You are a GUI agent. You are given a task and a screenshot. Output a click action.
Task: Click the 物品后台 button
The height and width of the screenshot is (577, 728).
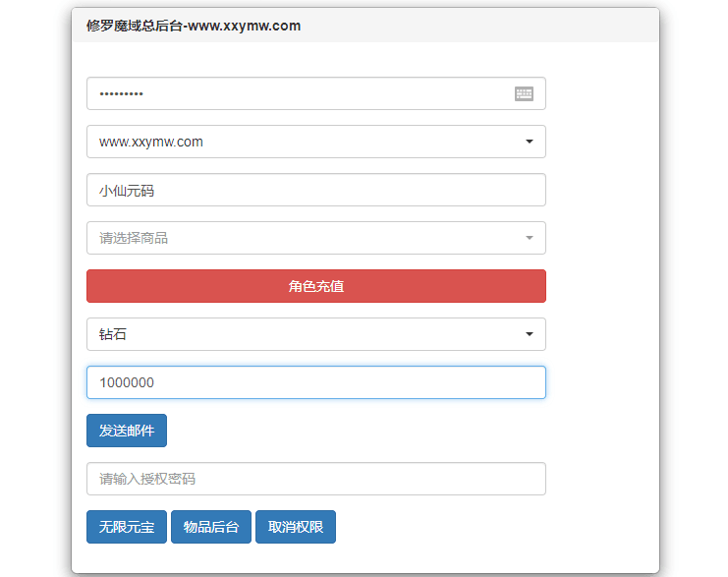(x=211, y=527)
